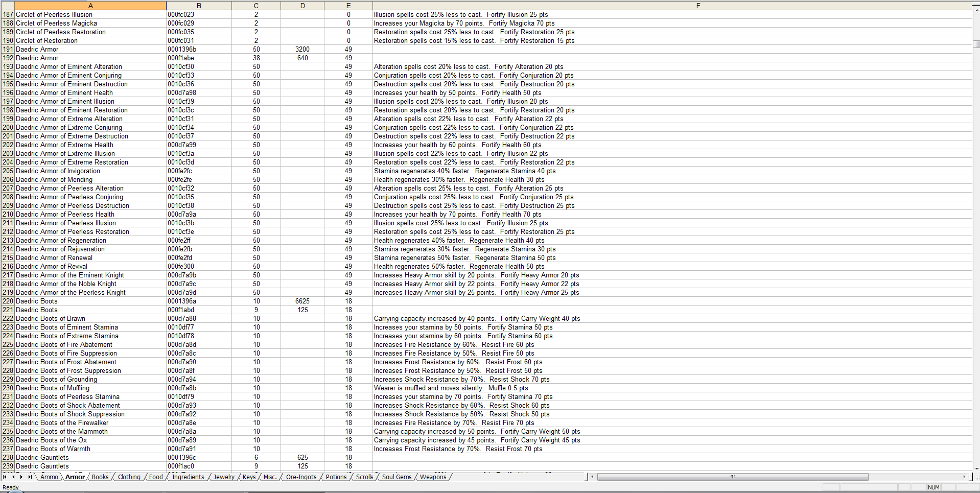Click the horizontal scrollbar left arrow
This screenshot has height=493, width=980.
[592, 477]
